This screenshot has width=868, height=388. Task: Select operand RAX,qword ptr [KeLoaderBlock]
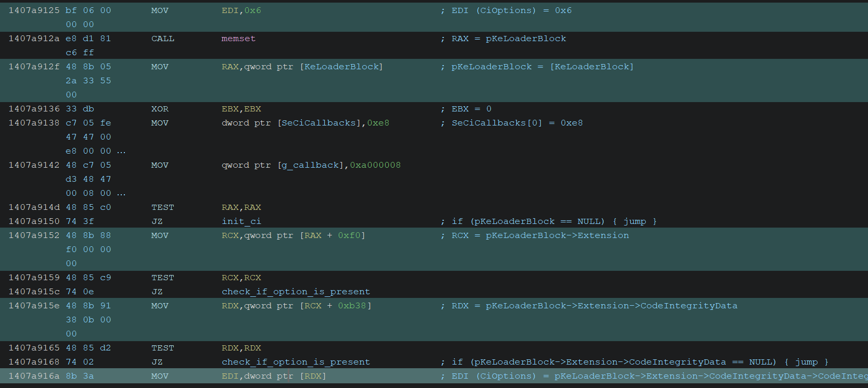pos(302,67)
